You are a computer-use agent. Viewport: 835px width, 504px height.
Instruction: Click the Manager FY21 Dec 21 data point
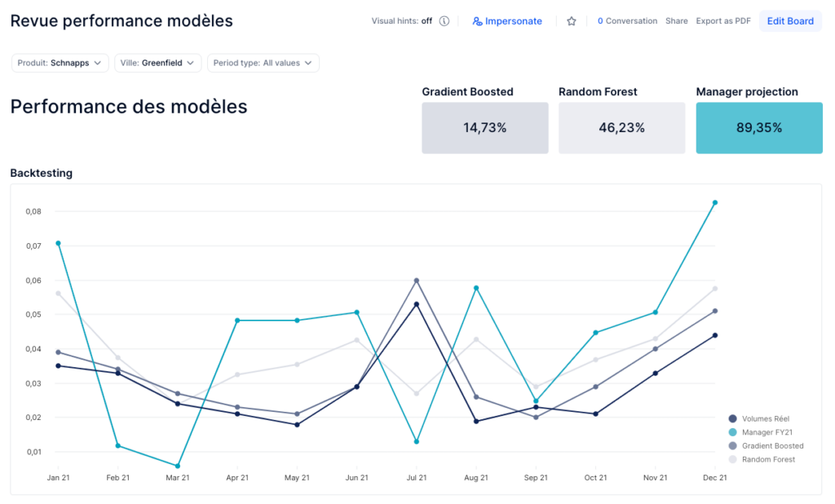tap(714, 202)
